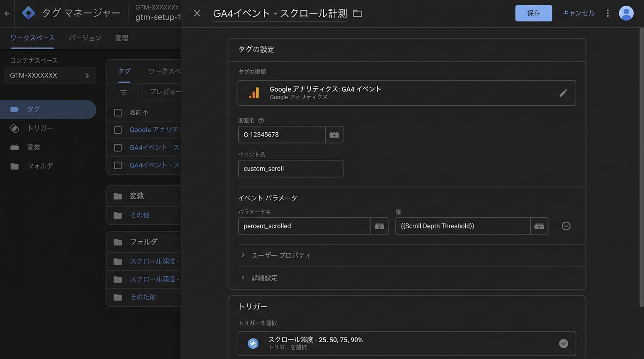Open the その他 folder link
644x359 pixels.
(x=139, y=215)
